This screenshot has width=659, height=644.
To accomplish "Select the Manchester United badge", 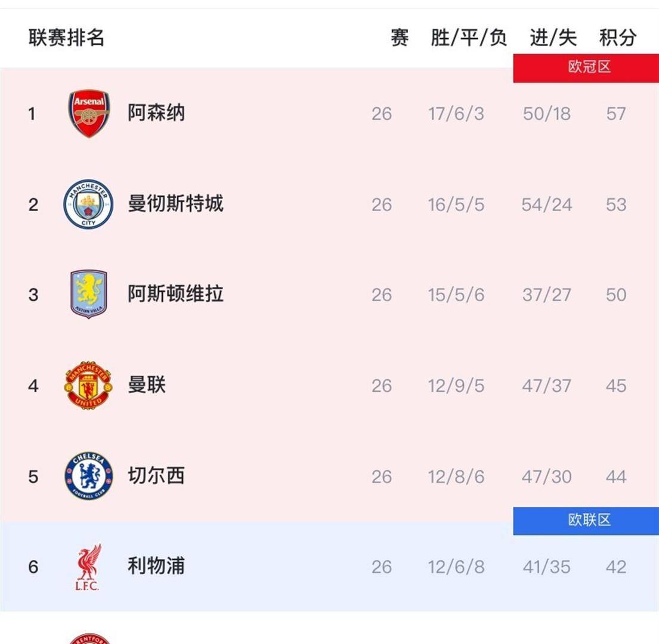I will pos(88,385).
